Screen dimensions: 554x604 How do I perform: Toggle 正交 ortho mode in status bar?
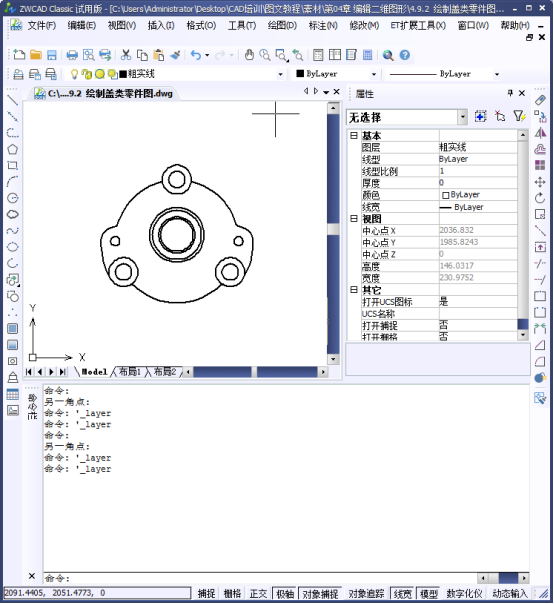tap(258, 594)
